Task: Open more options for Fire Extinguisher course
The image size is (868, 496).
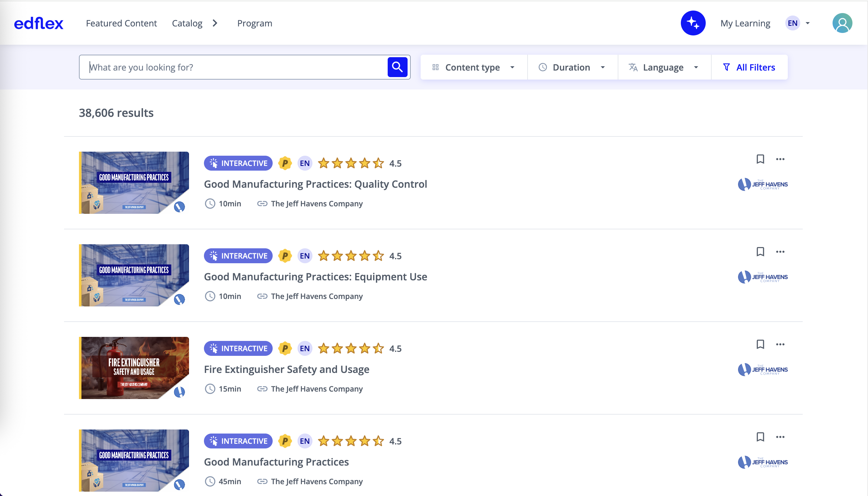Action: pos(780,344)
